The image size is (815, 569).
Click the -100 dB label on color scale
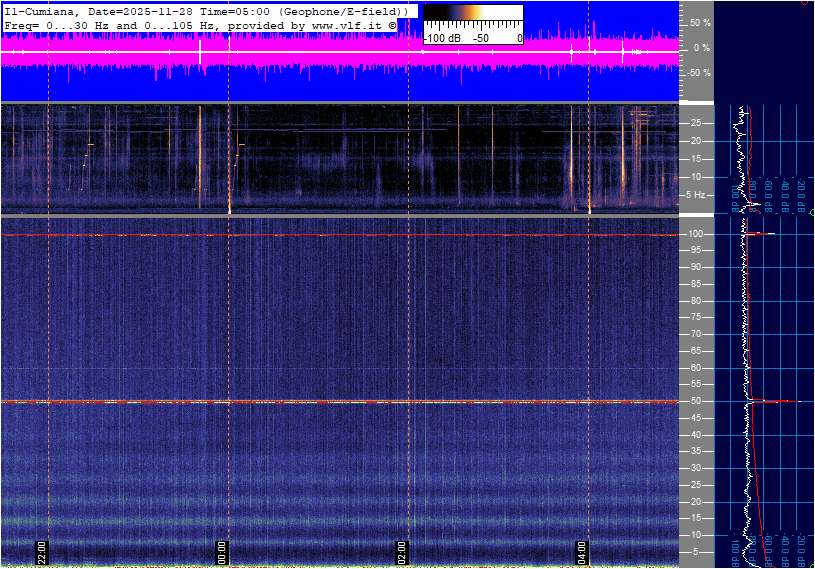[441, 38]
